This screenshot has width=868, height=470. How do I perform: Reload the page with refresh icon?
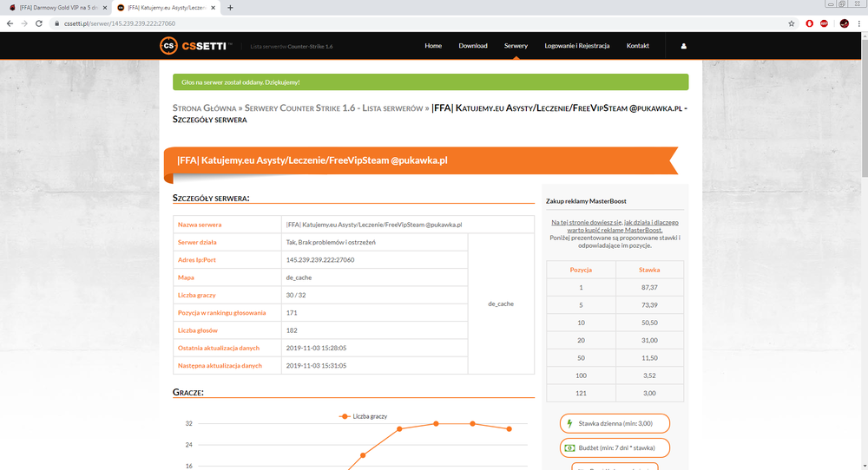pyautogui.click(x=39, y=23)
